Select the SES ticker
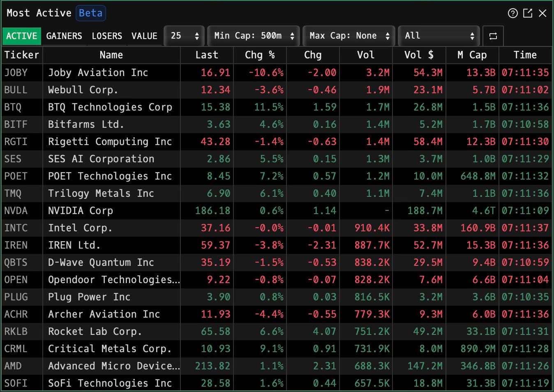Screen dimensions: 554x392 tap(13, 159)
